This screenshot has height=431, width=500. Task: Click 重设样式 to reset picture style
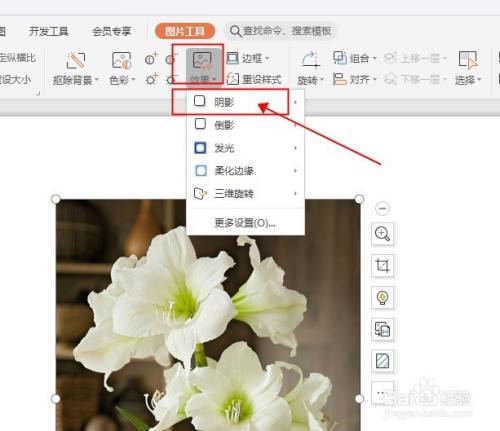pos(254,80)
